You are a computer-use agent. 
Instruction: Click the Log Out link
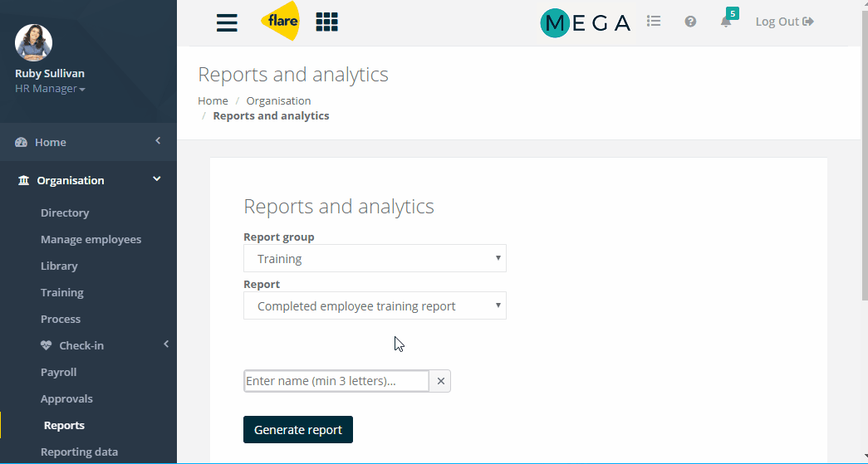(x=784, y=22)
